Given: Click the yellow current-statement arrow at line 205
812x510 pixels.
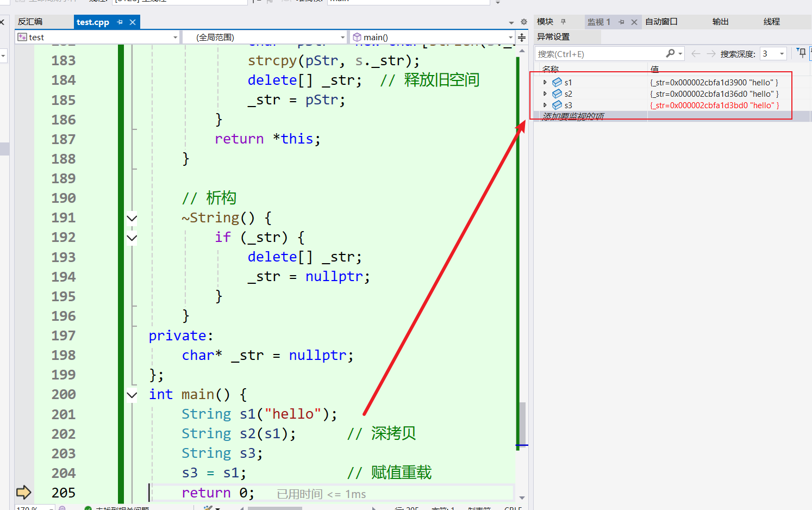Looking at the screenshot, I should 24,492.
